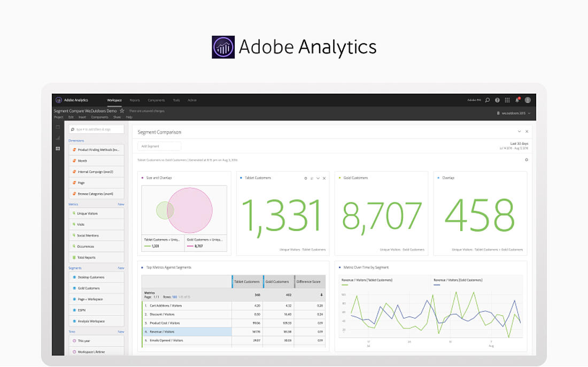Close the Tablet Customers visualization
Screen dimensions: 588x367
coord(324,178)
